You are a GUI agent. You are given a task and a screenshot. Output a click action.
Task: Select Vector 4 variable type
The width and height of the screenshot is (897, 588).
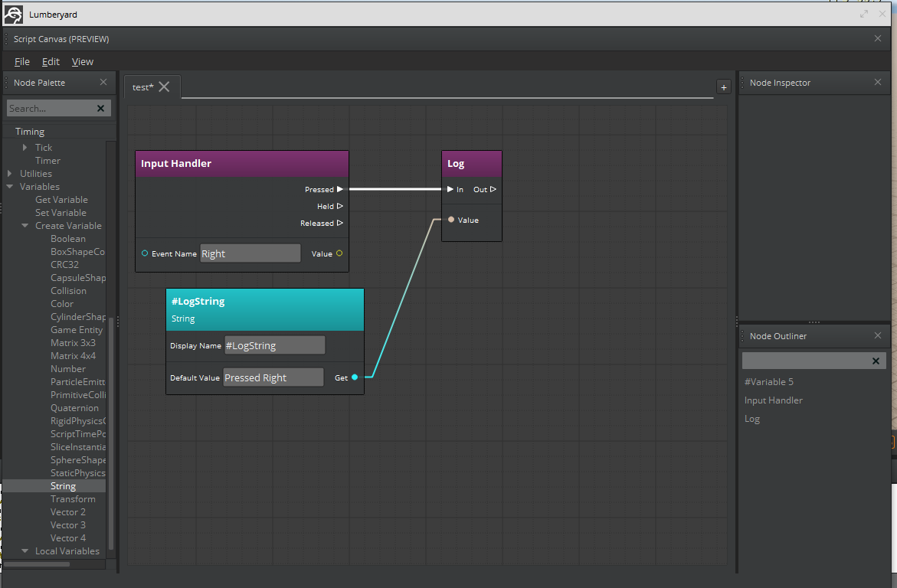point(68,538)
